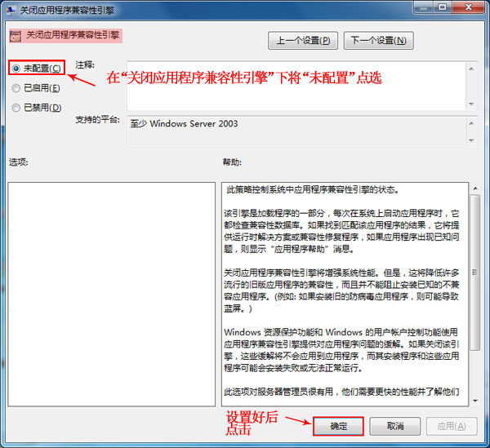490x448 pixels.
Task: Confirm with the 确定 button
Action: click(338, 426)
